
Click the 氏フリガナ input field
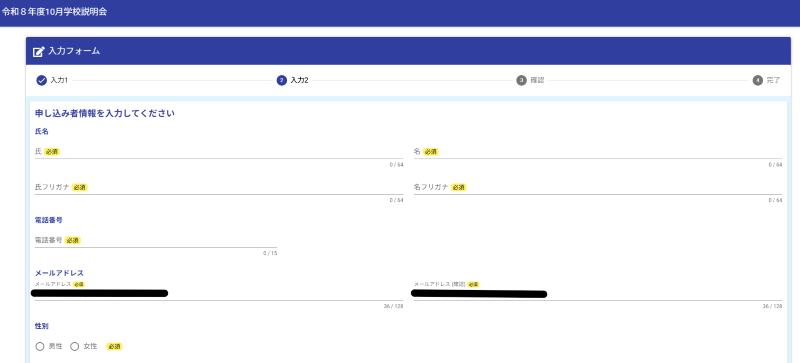(219, 187)
